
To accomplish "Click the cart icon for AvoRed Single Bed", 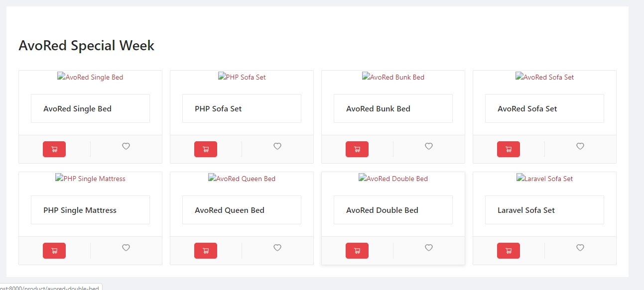I will 54,149.
